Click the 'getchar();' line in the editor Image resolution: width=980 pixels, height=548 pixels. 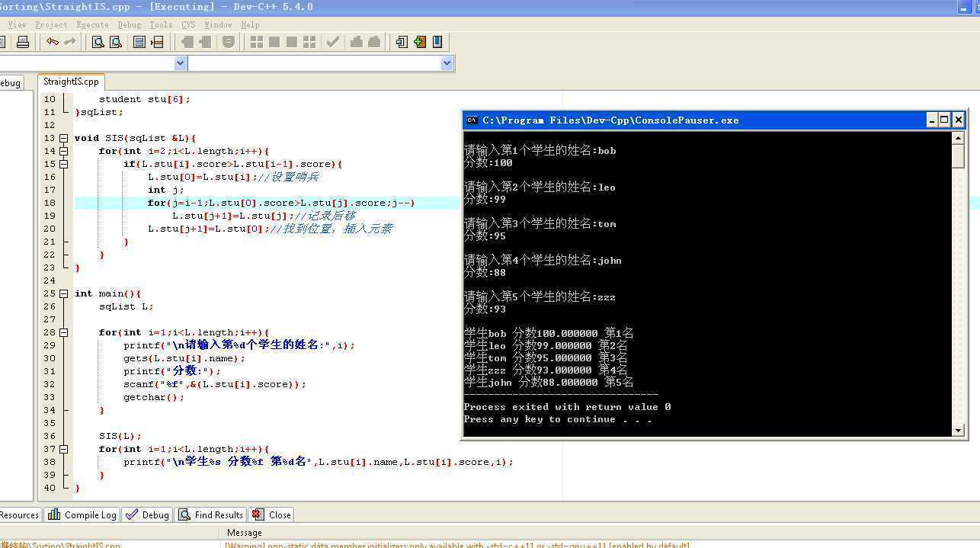click(x=154, y=397)
